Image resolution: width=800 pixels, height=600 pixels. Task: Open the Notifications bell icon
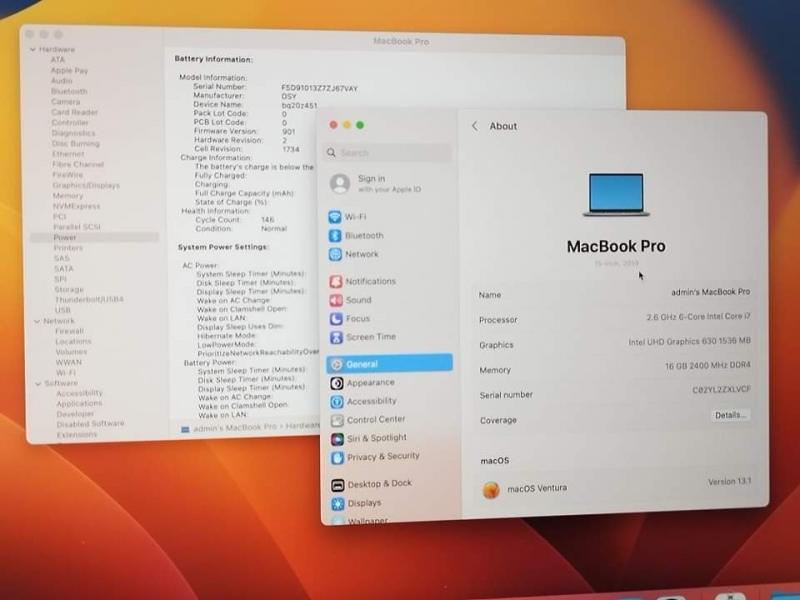pos(336,282)
